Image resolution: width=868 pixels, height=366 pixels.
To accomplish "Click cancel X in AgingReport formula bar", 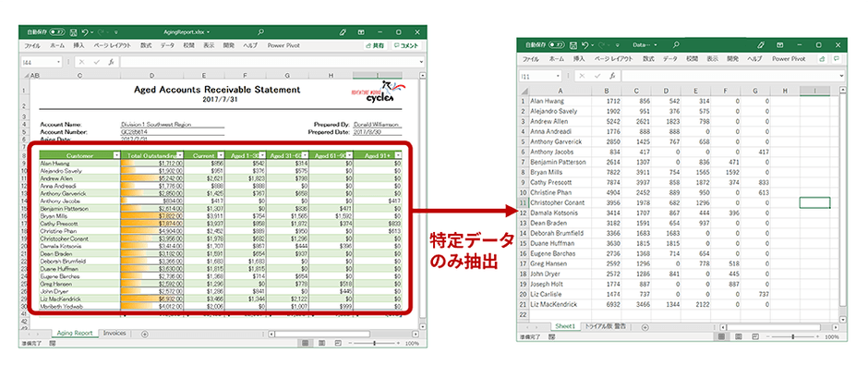I will coord(82,63).
